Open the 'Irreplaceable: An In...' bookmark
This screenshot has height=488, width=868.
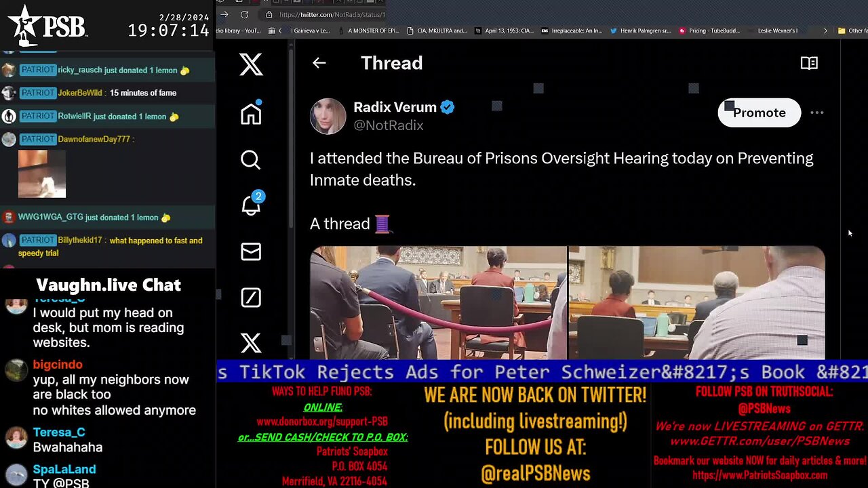coord(571,30)
